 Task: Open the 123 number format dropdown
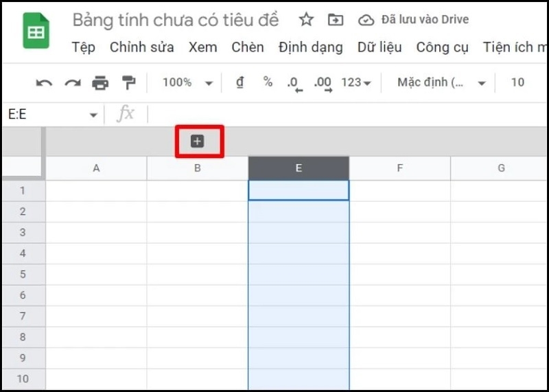click(356, 82)
